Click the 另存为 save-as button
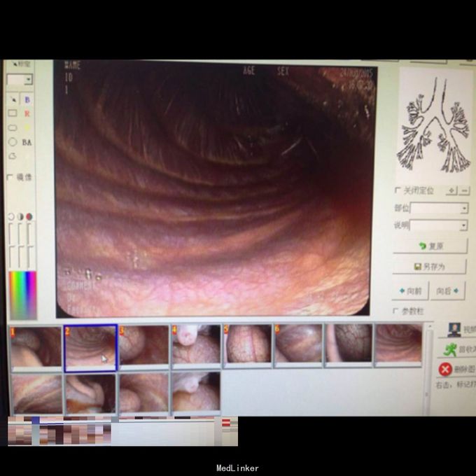476x476 pixels. (x=430, y=267)
